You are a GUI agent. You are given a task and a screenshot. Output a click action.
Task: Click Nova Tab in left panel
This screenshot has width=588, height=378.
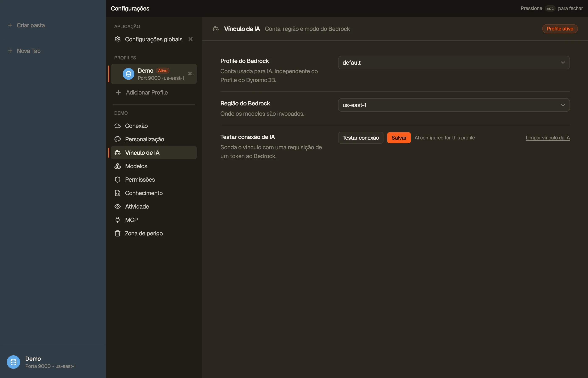[29, 51]
